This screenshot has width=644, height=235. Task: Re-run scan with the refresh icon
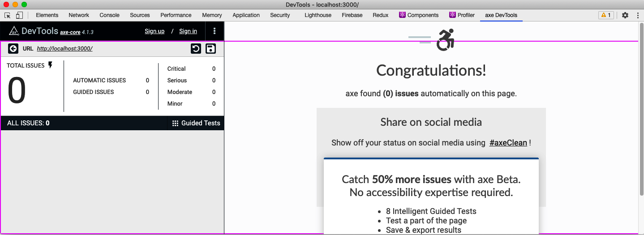(x=196, y=48)
